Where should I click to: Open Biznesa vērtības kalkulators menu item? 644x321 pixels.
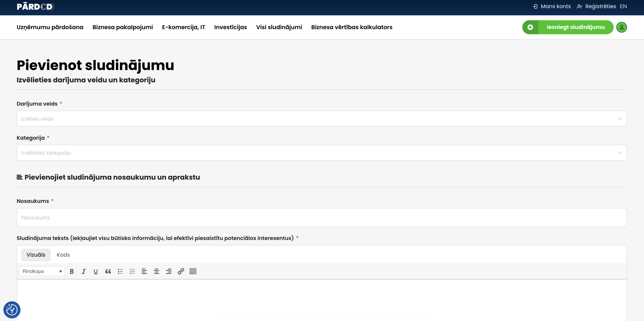pos(352,27)
